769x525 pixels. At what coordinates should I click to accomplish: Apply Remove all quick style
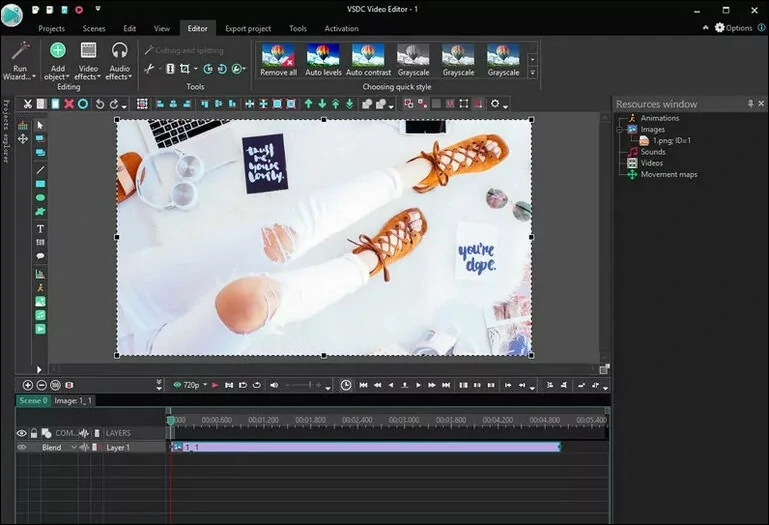[x=278, y=60]
